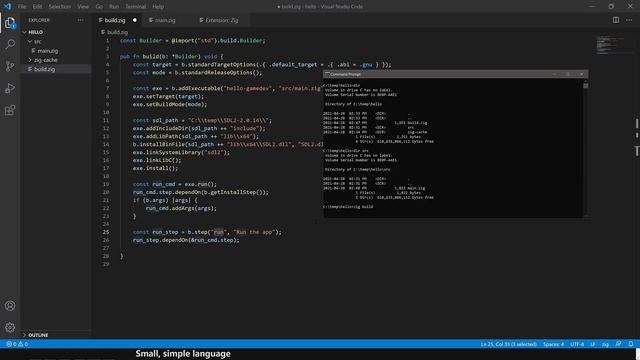Viewport: 640px width, 360px height.
Task: Open the Run and Debug view
Action: tap(10, 88)
